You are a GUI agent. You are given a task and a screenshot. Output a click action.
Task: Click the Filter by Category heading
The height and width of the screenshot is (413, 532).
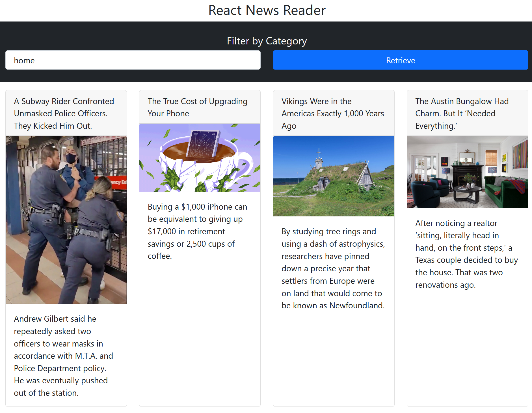point(267,41)
